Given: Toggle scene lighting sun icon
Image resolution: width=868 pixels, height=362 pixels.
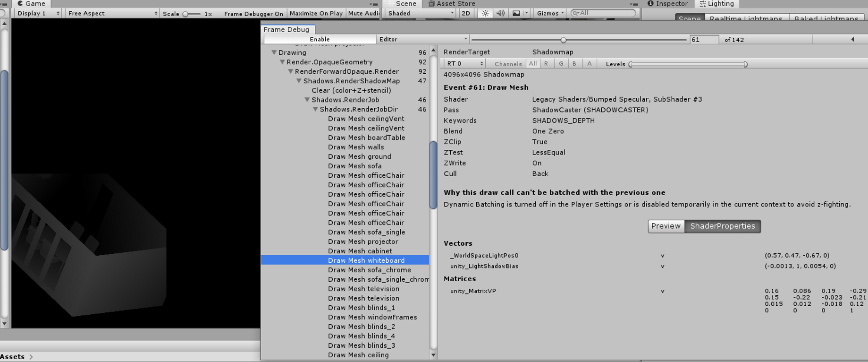Looking at the screenshot, I should pyautogui.click(x=485, y=13).
